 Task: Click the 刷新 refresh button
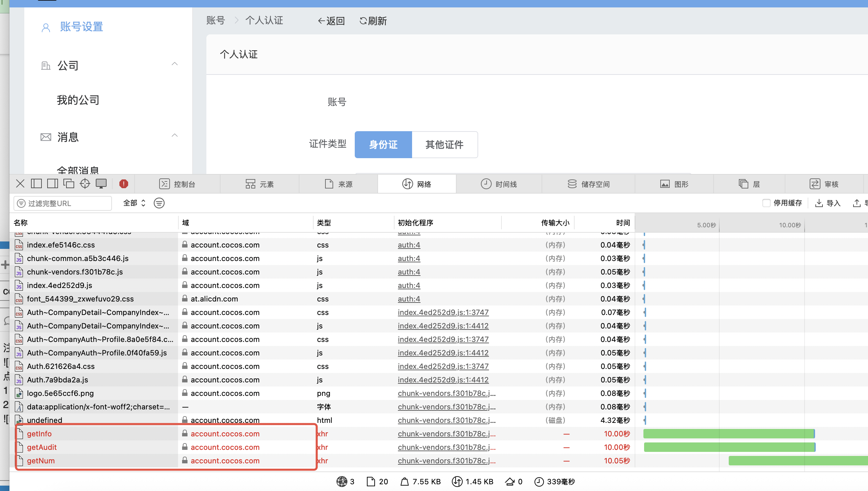click(373, 21)
